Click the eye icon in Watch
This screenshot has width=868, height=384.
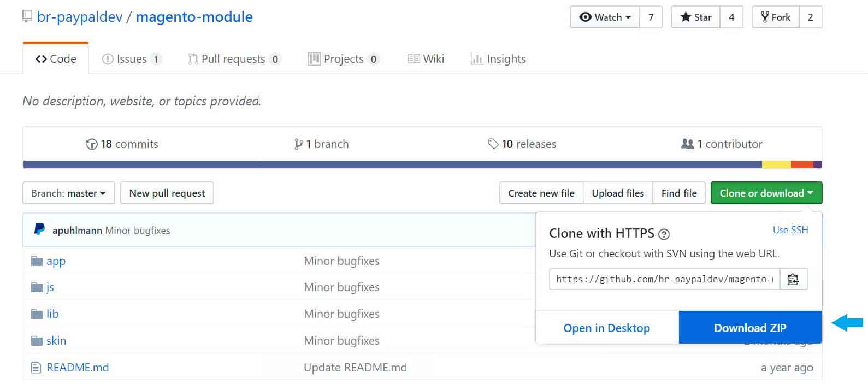pos(586,17)
